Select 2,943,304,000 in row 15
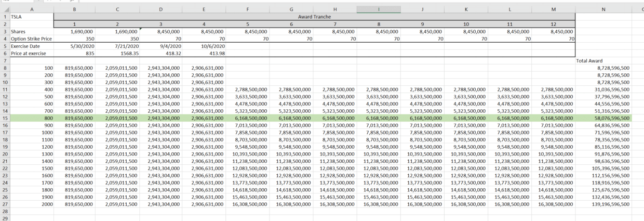Viewport: 644px width, 221px height. 160,119
